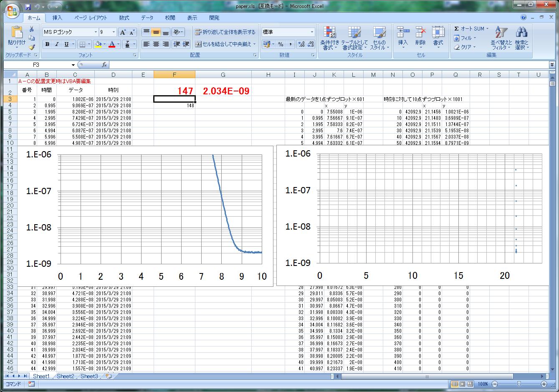Open the font name dropdown
This screenshot has width=559, height=392.
click(x=96, y=32)
